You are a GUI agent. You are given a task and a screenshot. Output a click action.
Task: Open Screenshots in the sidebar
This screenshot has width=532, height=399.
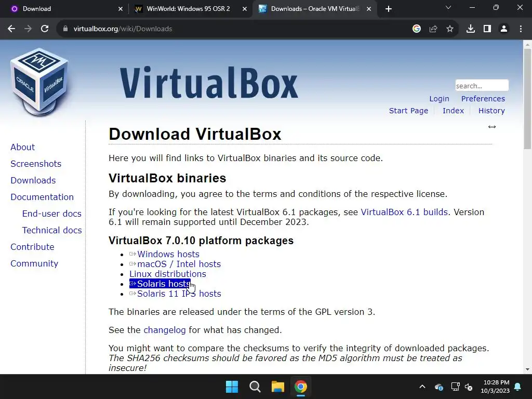click(36, 164)
